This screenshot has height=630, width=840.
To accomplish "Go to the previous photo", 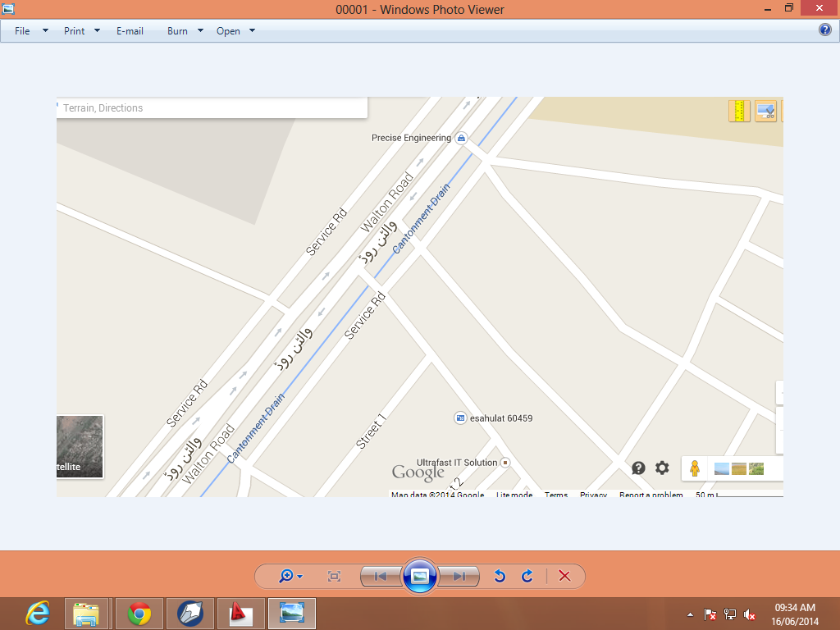I will (x=381, y=577).
